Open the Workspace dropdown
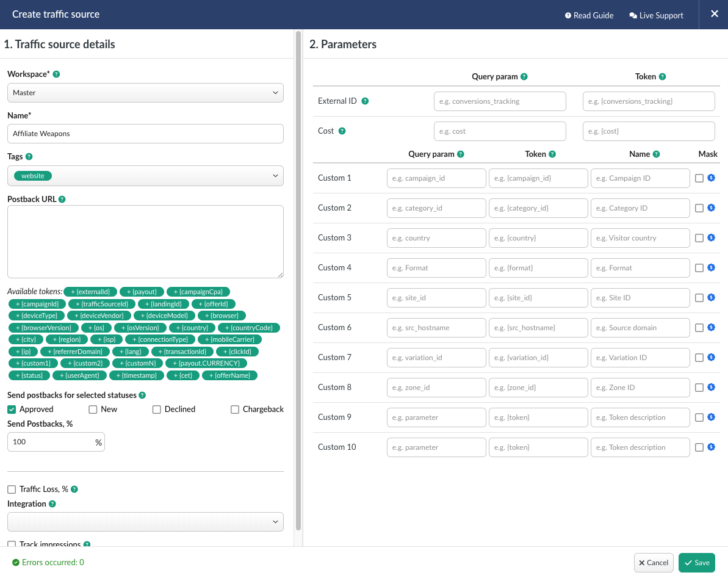The image size is (728, 578). (x=145, y=93)
